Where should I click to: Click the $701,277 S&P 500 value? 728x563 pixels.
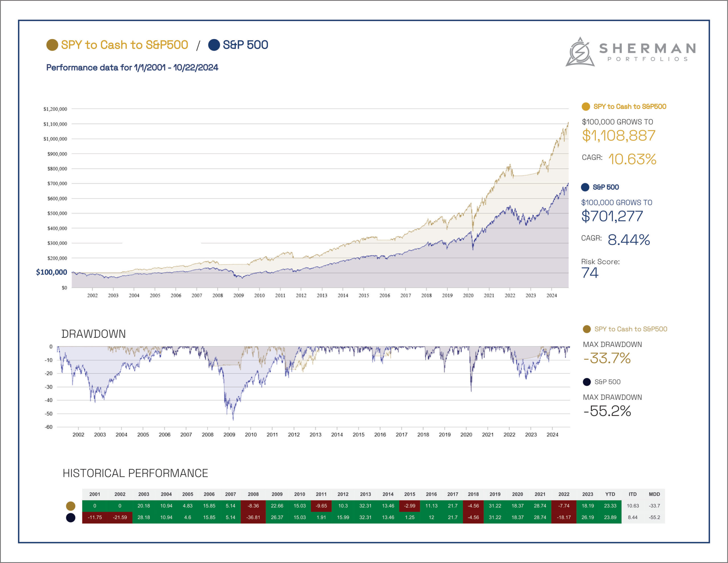[612, 216]
